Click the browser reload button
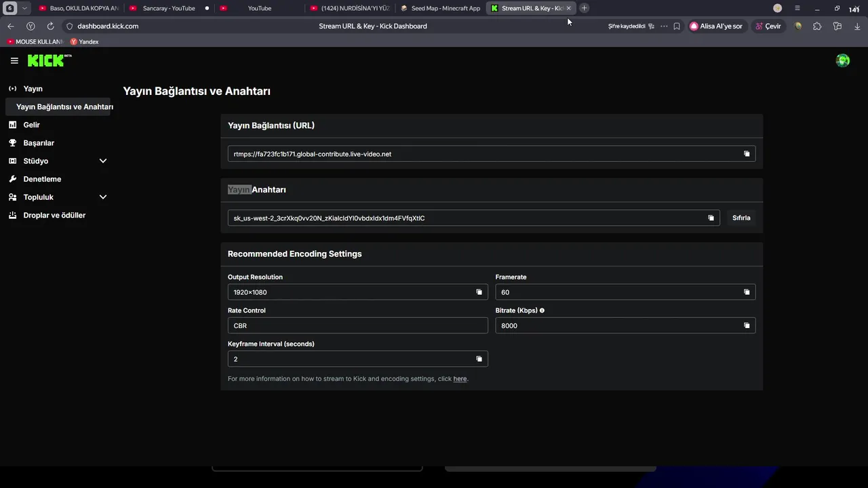Screen dimensions: 868x488 pyautogui.click(x=50, y=26)
